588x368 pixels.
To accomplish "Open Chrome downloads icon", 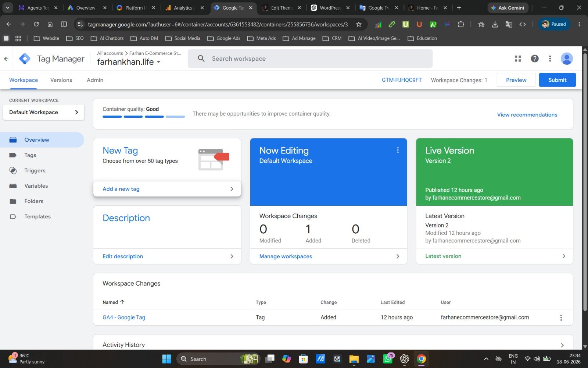I will (x=495, y=24).
